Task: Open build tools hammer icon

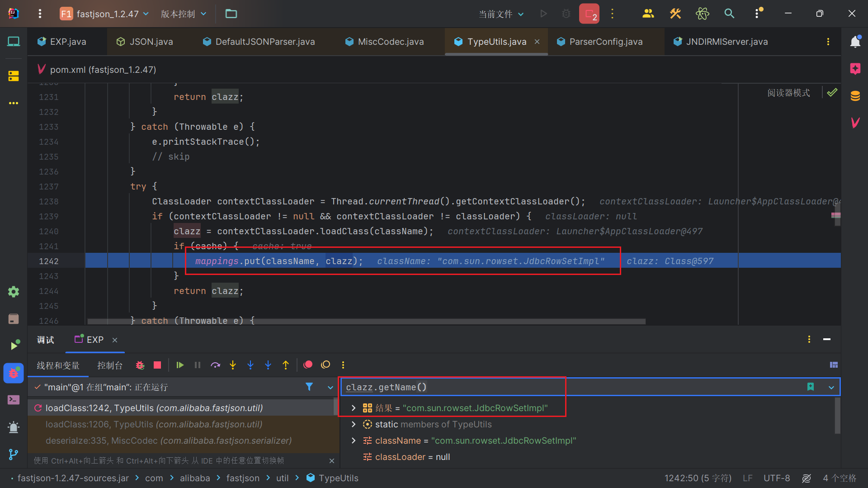Action: tap(675, 14)
